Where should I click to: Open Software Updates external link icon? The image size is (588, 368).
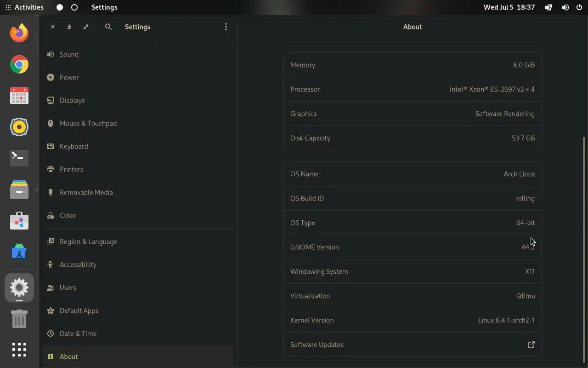(x=531, y=345)
